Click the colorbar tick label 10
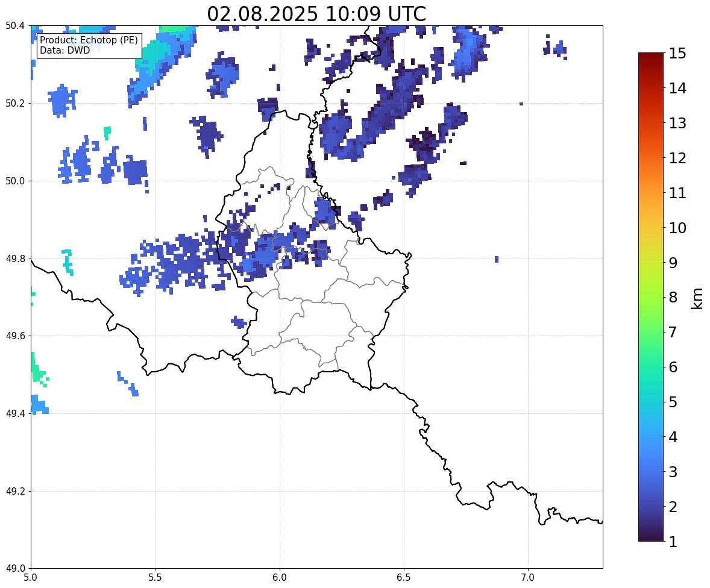 point(677,228)
